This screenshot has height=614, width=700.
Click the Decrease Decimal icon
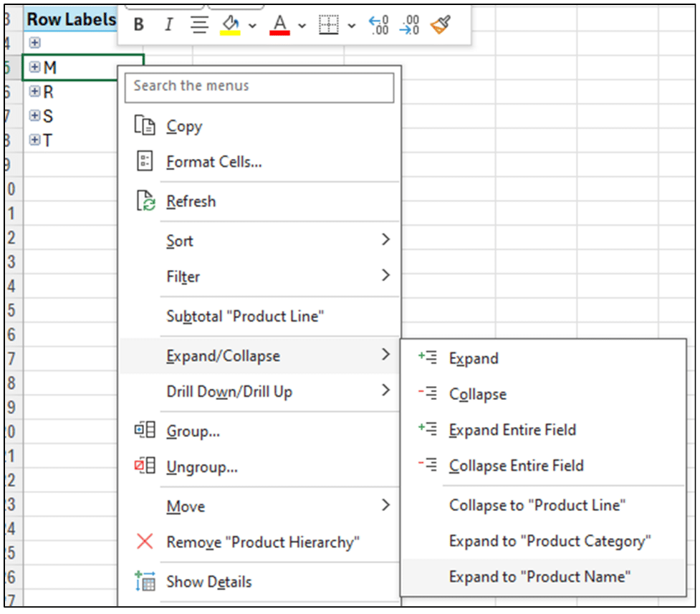tap(409, 24)
